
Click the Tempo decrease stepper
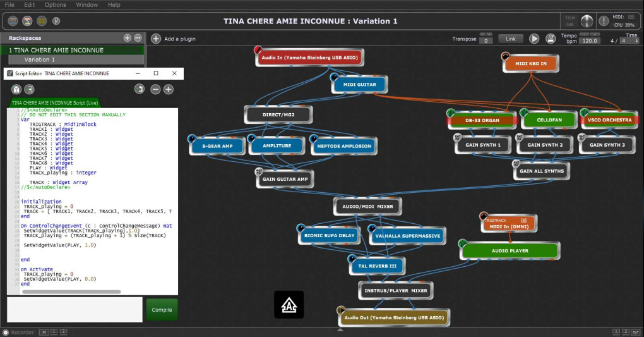(585, 35)
